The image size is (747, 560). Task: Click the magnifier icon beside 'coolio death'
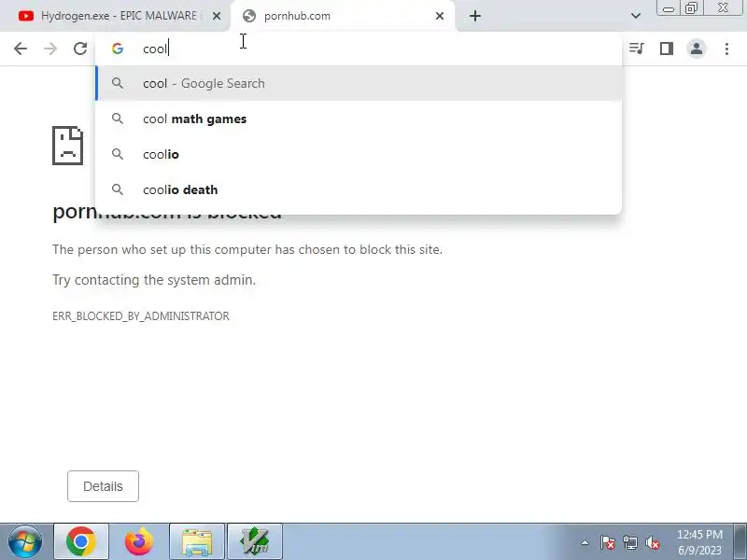(118, 189)
